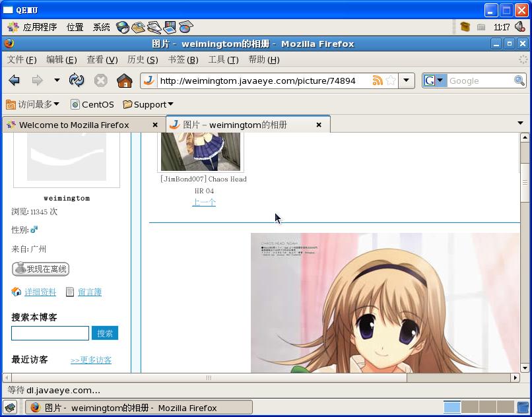532x417 pixels.
Task: Click the Forward arrow button
Action: 38,80
